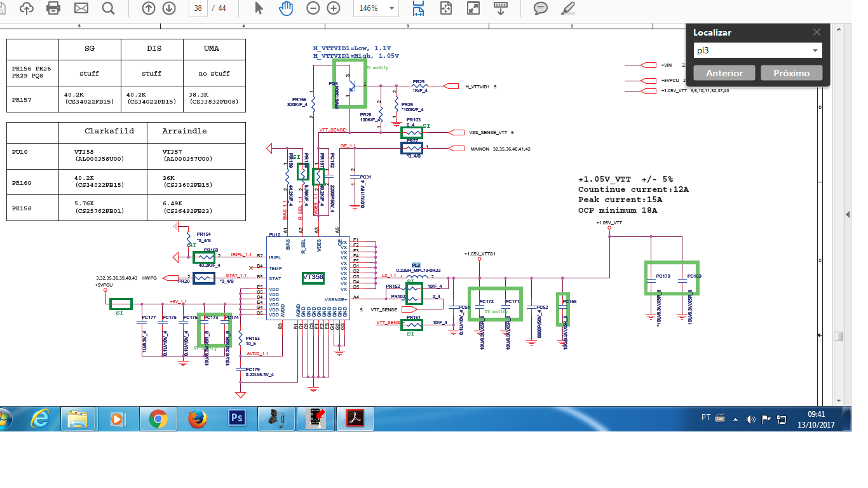This screenshot has width=868, height=488.
Task: Zoom out with the minus circle icon
Action: point(313,8)
